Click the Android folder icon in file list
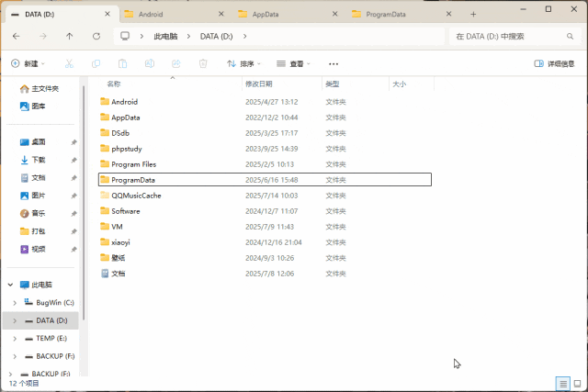Viewport: 588px width, 392px height. click(x=105, y=102)
